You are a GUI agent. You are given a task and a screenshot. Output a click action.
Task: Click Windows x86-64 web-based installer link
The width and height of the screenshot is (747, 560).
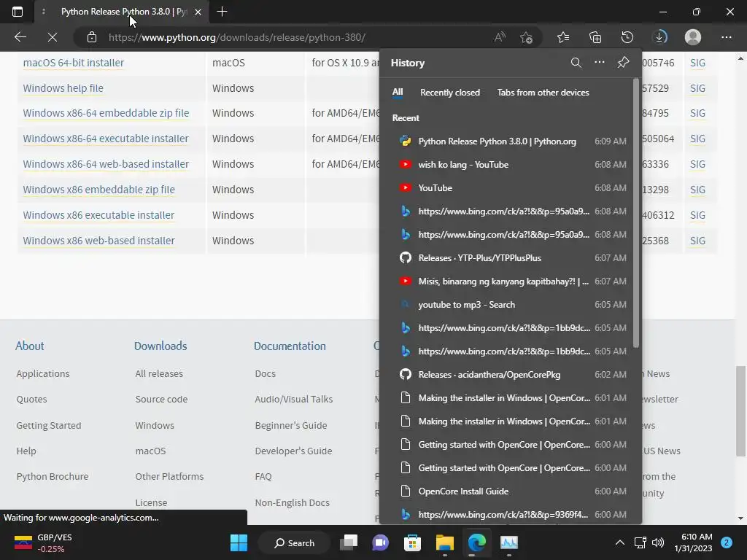(106, 164)
